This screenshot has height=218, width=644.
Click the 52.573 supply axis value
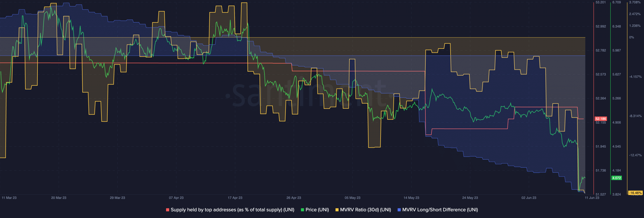click(x=601, y=74)
